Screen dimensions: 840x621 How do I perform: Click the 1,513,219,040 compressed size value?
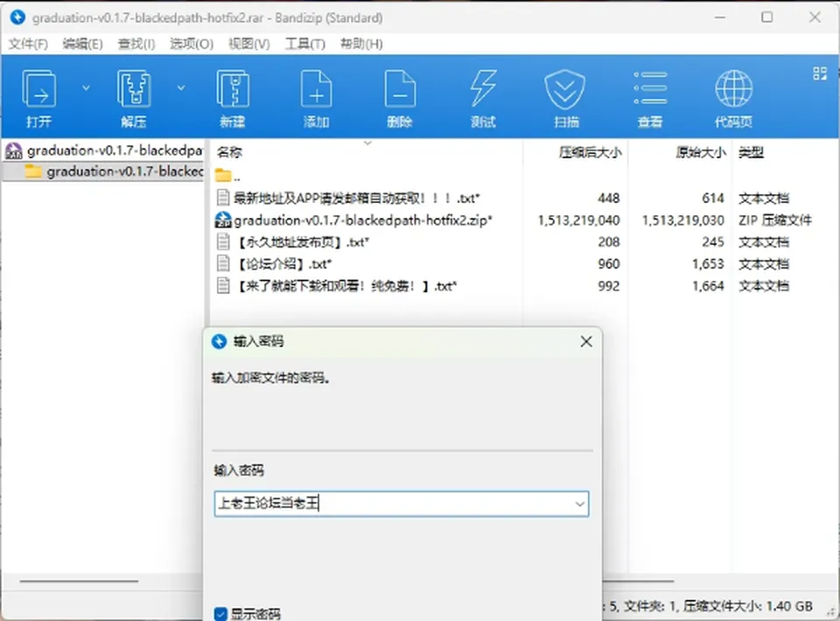[578, 220]
